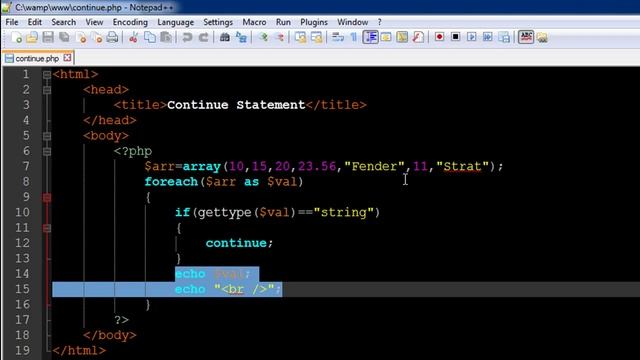This screenshot has width=640, height=360.
Task: Click the "Strat" string on line 7
Action: 462,166
